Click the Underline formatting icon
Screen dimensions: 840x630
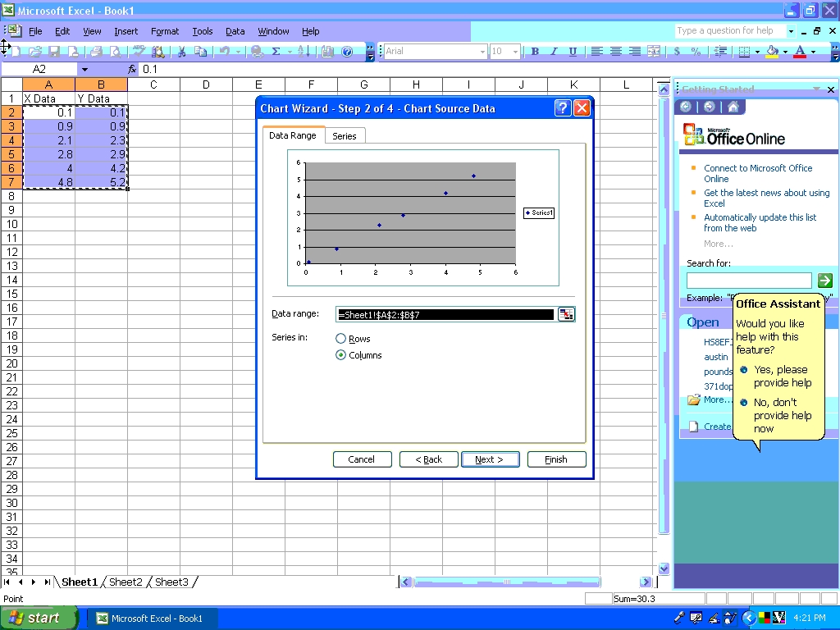coord(573,51)
